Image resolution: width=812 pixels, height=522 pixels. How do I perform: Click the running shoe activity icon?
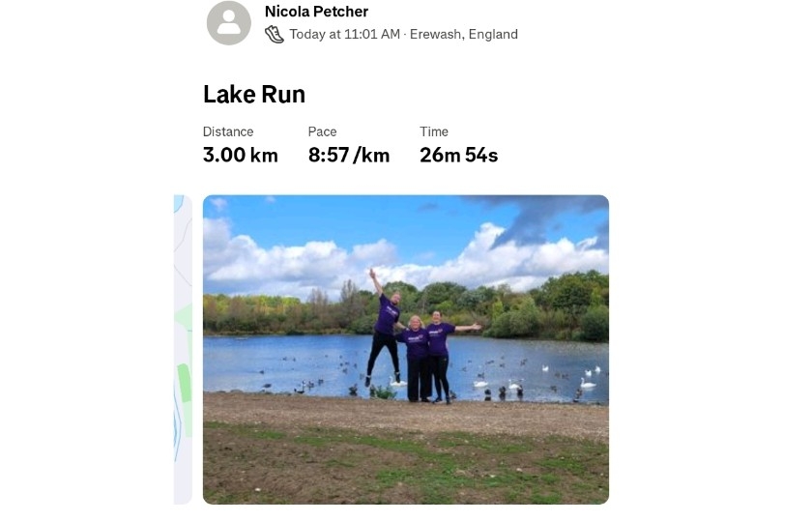pyautogui.click(x=275, y=35)
